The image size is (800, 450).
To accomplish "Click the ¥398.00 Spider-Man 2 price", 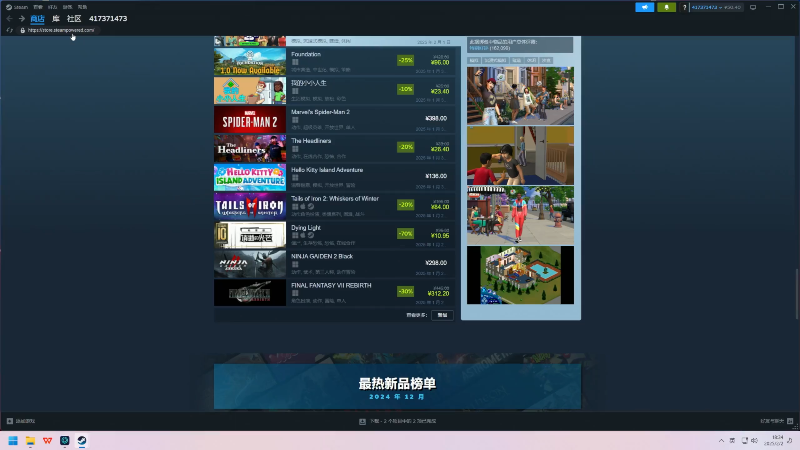I will tap(436, 118).
